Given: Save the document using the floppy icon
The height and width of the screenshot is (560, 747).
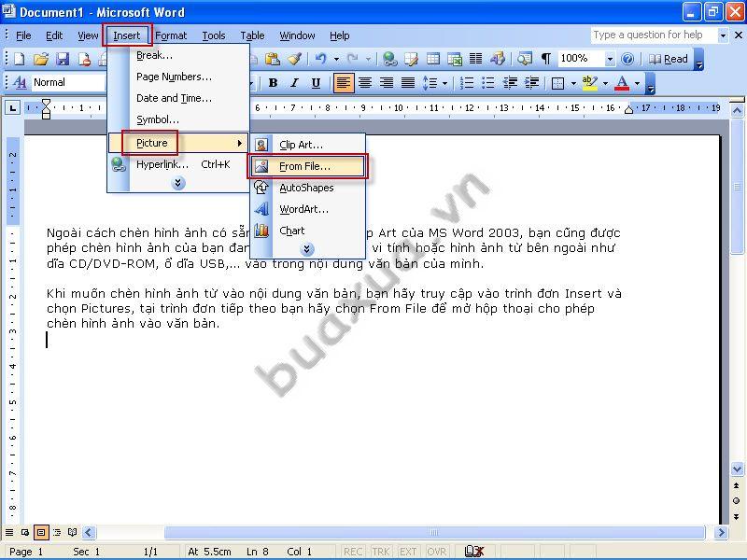Looking at the screenshot, I should coord(63,59).
